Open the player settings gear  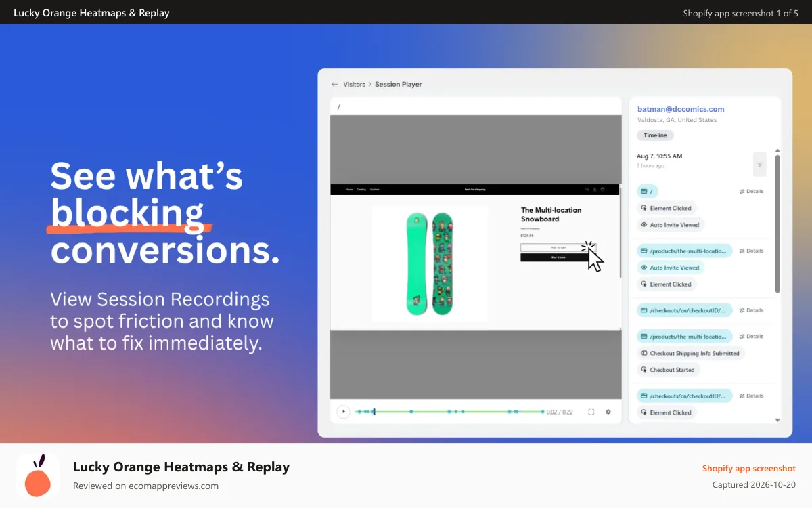608,412
